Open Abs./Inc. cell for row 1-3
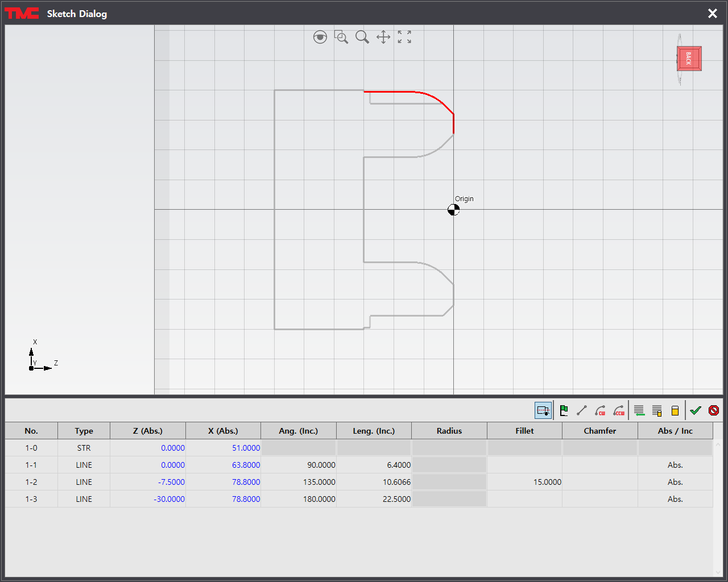728x582 pixels. pos(675,499)
